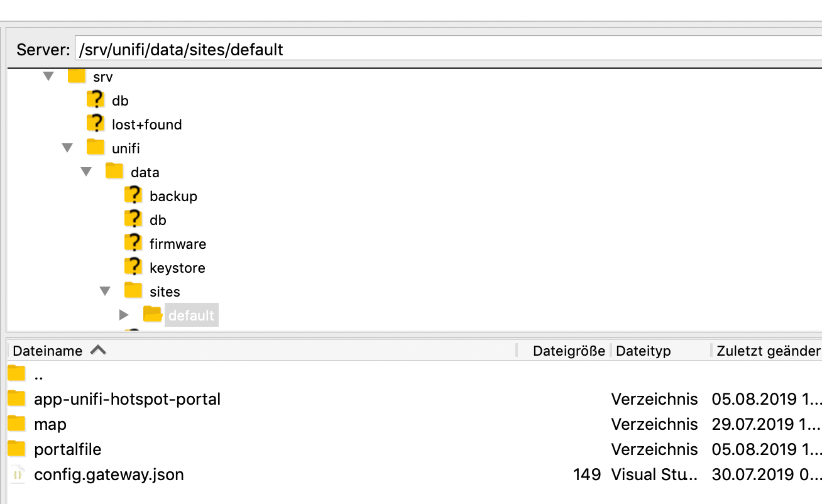Image resolution: width=822 pixels, height=504 pixels.
Task: Click Verzeichnis type in the portalfile row
Action: pos(655,449)
